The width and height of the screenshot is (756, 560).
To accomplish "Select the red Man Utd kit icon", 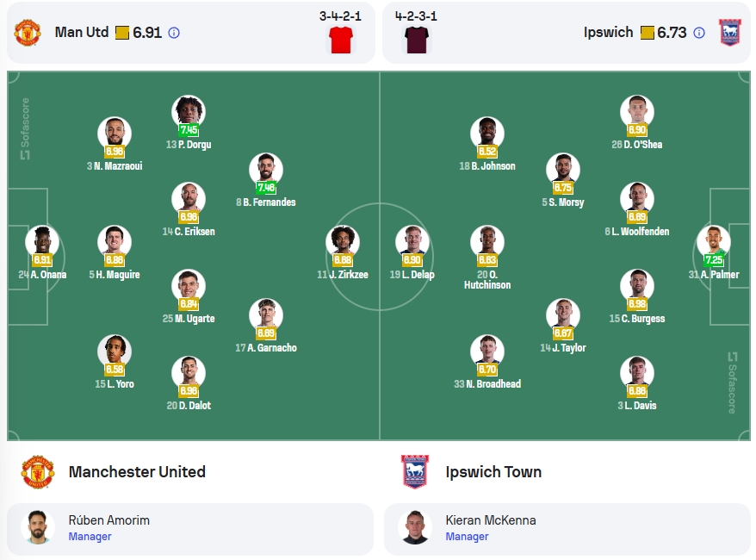I will [340, 40].
